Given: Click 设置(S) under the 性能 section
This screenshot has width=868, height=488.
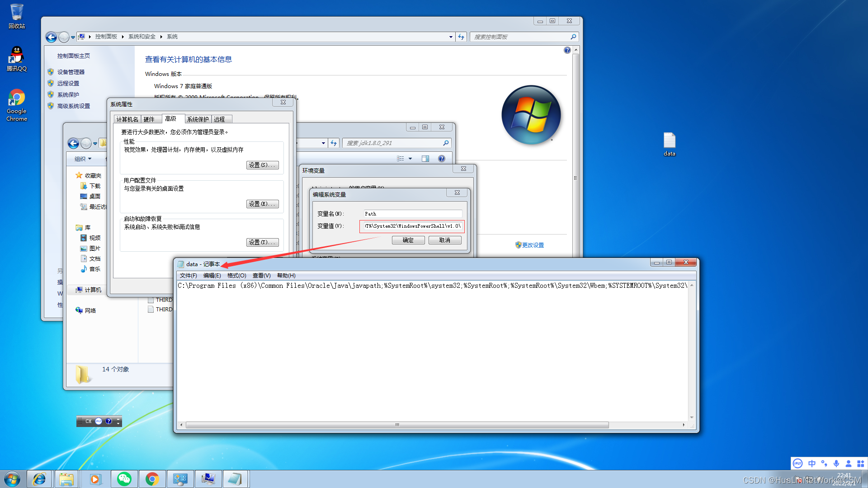Looking at the screenshot, I should click(x=262, y=165).
